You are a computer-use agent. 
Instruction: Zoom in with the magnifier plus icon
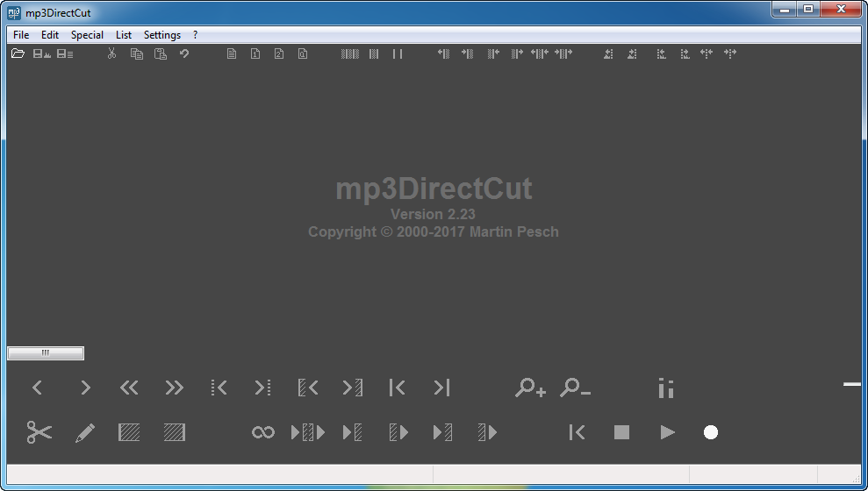(530, 388)
